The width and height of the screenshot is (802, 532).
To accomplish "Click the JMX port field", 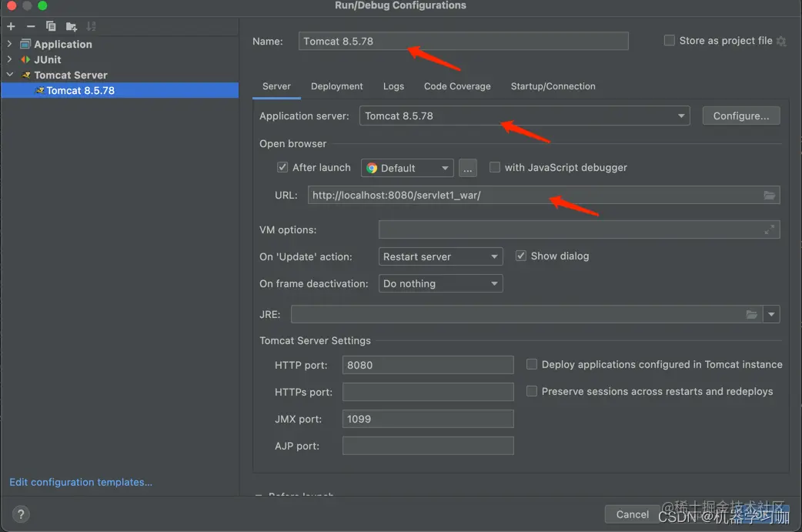I will (428, 418).
